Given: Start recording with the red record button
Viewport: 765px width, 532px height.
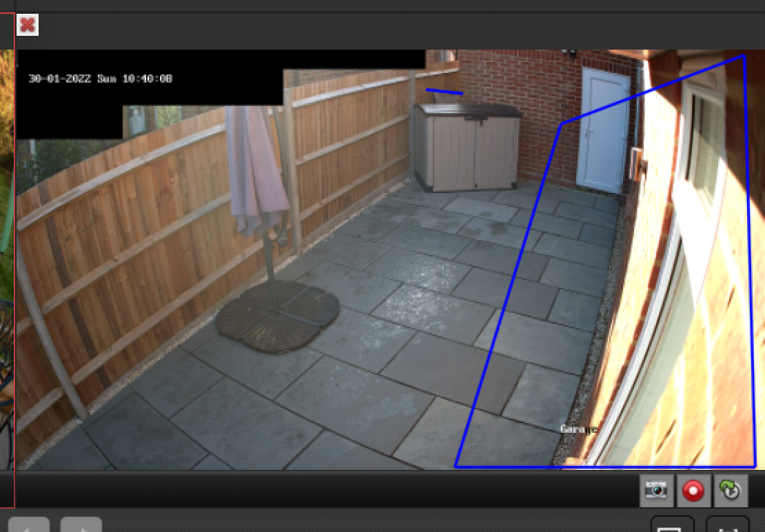Looking at the screenshot, I should [693, 490].
